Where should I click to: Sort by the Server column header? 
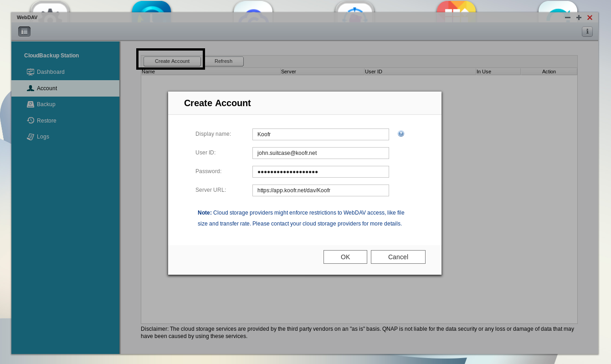(322, 72)
